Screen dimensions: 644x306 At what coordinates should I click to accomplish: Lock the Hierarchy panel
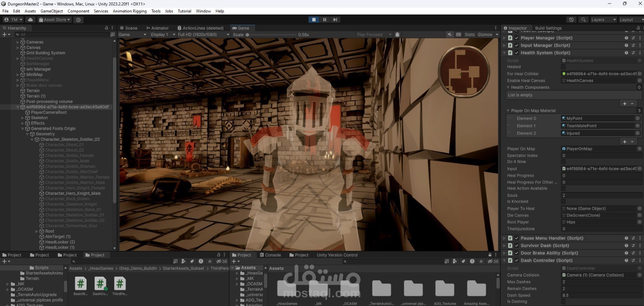[x=106, y=28]
